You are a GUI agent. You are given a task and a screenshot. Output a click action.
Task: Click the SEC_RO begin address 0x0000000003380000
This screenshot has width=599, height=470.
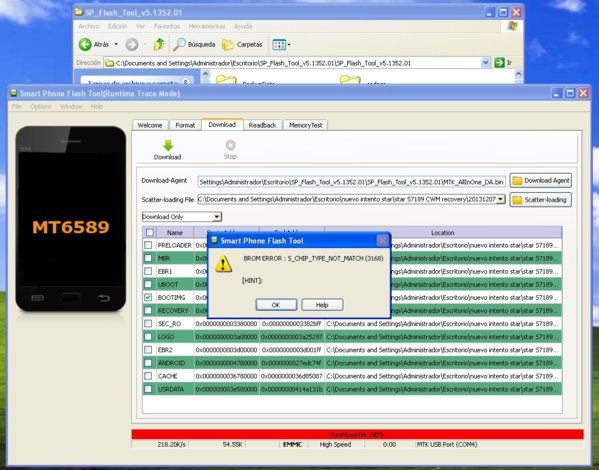[227, 324]
